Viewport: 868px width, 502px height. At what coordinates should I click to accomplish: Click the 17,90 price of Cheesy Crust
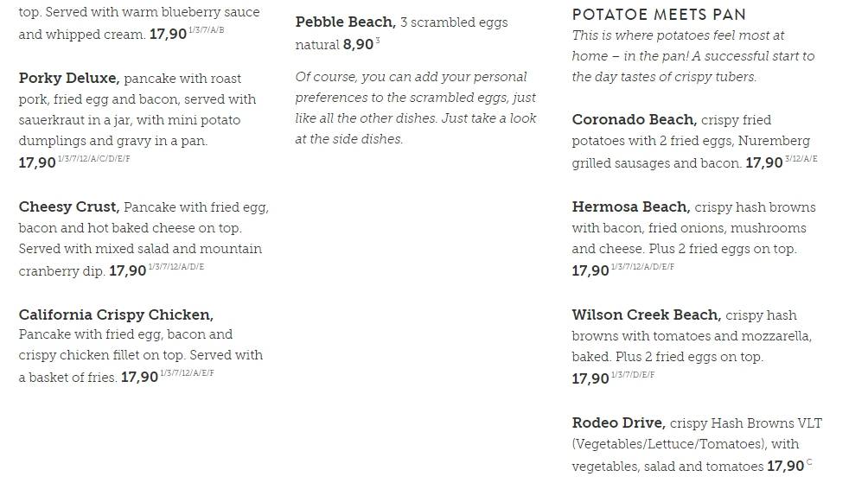point(128,270)
